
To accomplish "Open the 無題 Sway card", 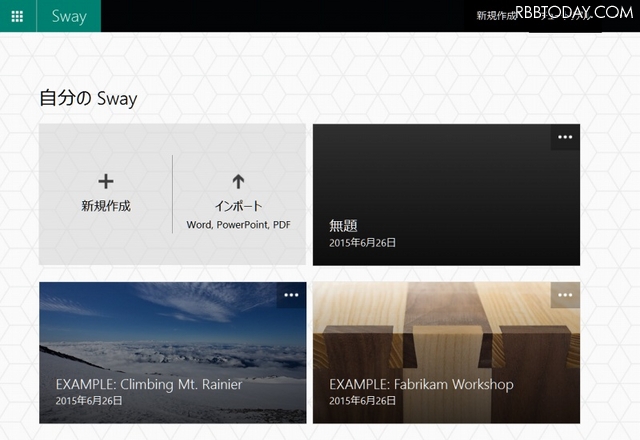I will (x=446, y=195).
